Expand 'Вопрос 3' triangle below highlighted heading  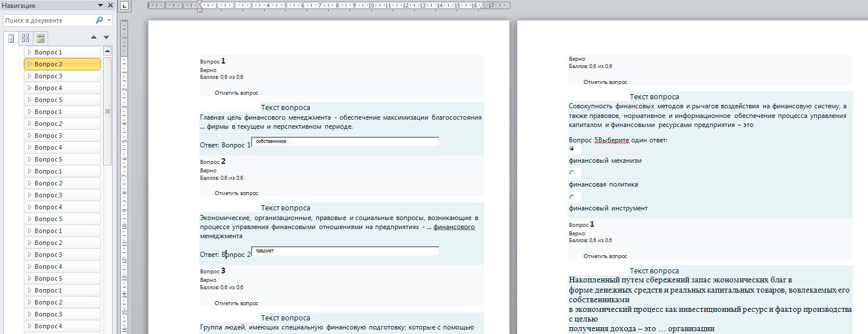(x=30, y=76)
